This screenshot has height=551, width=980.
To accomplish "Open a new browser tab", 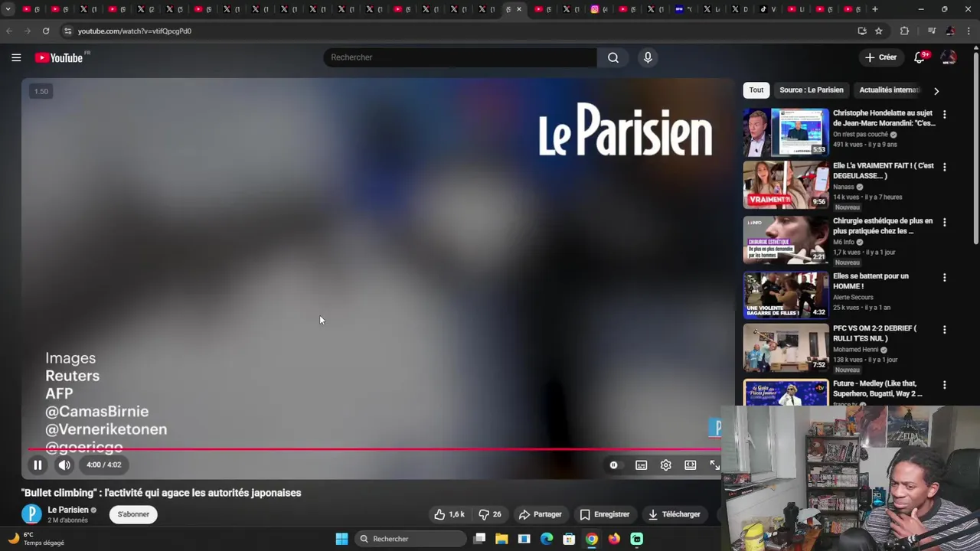I will [875, 9].
